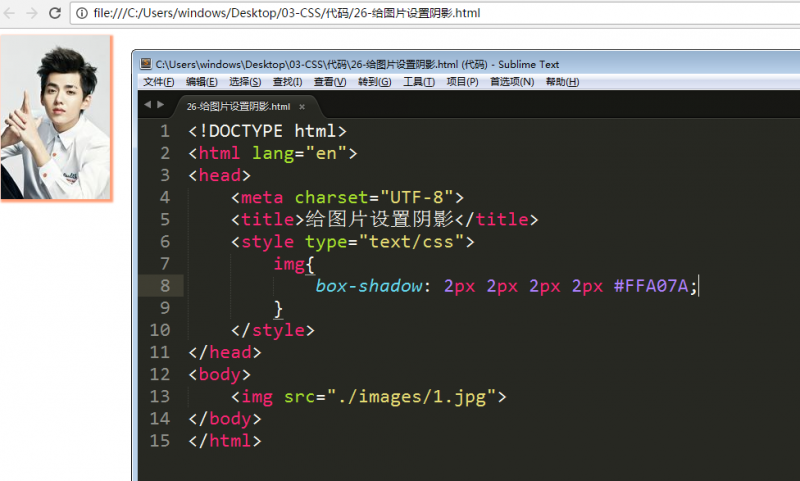Click the left tab scroll arrow

tap(147, 104)
